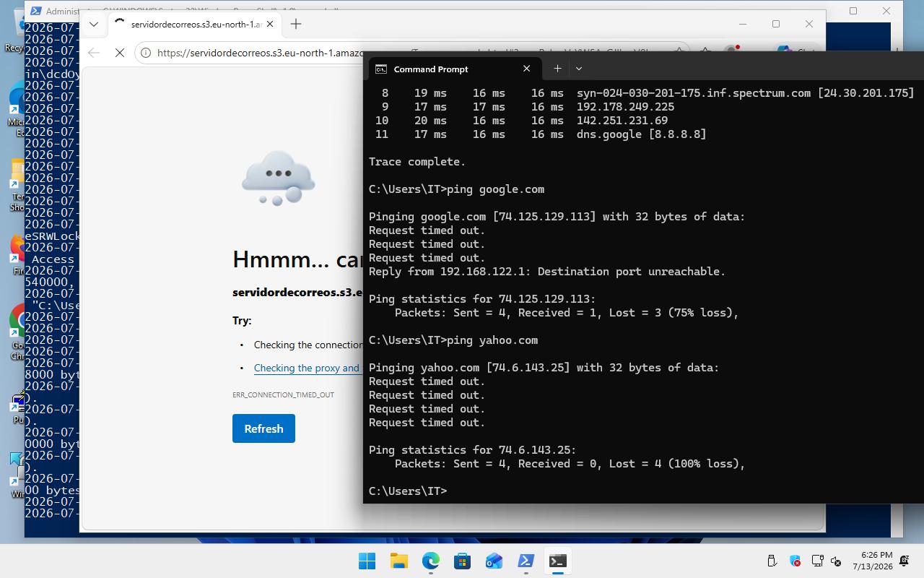This screenshot has width=924, height=578.
Task: Click the safely remove hardware tray icon
Action: coord(772,561)
